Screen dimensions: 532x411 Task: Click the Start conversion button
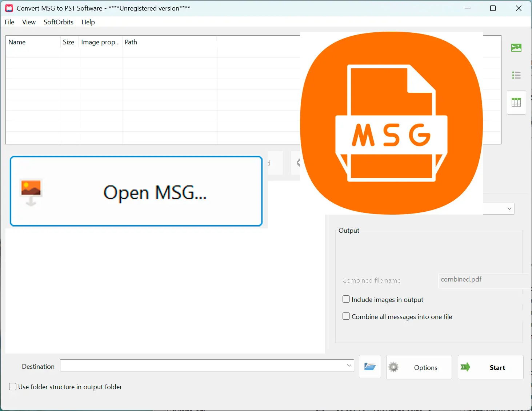point(491,367)
